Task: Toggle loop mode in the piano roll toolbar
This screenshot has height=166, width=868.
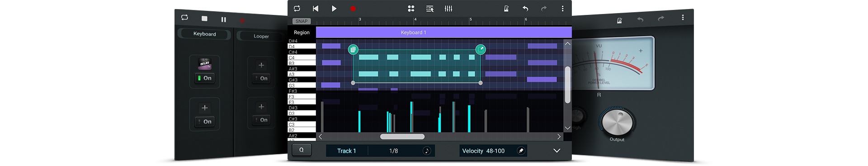Action: pos(297,9)
